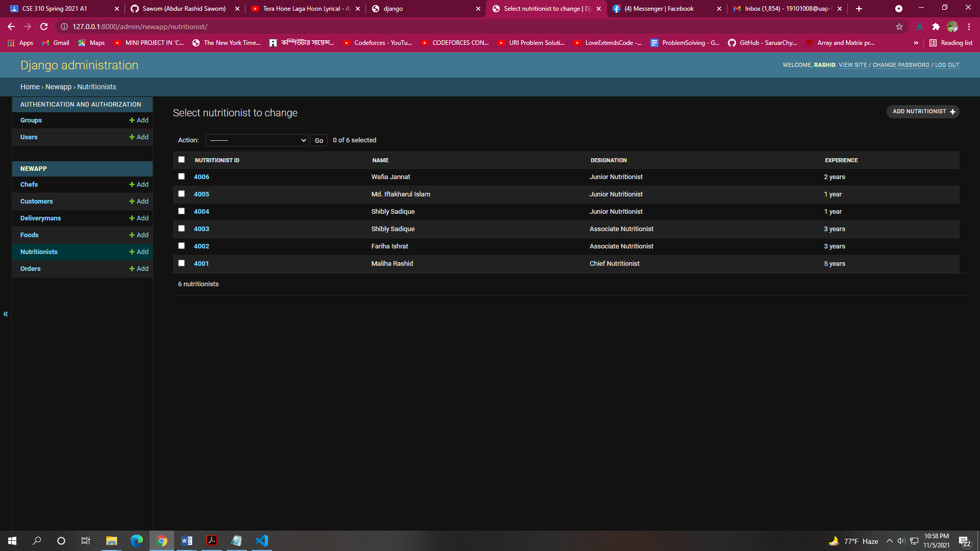
Task: Open nutritionist ID 4003 link
Action: [201, 229]
